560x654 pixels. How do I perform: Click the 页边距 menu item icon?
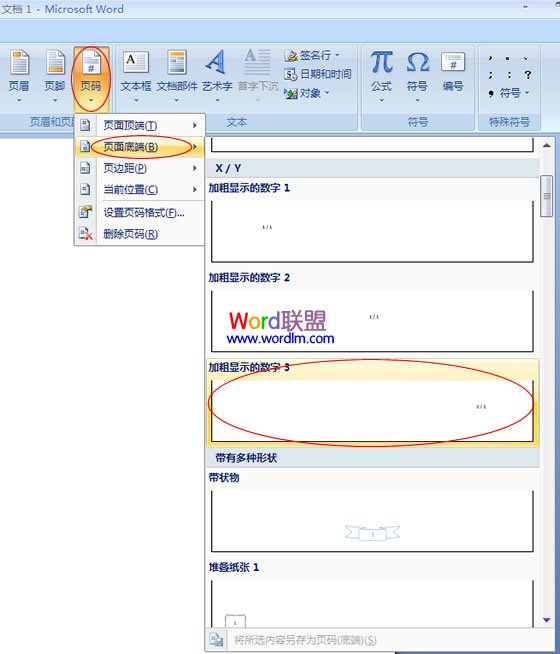(x=85, y=168)
